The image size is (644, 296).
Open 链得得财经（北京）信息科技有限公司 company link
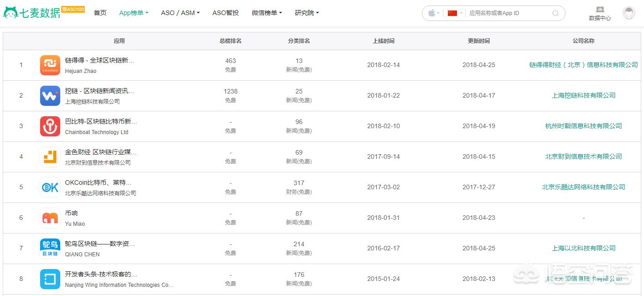[583, 65]
